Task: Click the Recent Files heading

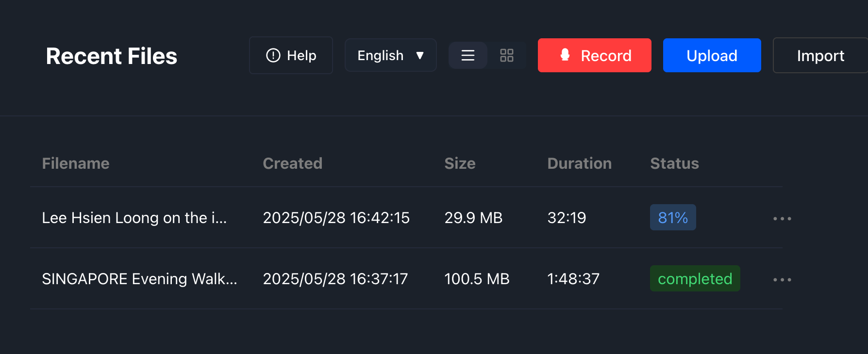Action: pyautogui.click(x=112, y=56)
